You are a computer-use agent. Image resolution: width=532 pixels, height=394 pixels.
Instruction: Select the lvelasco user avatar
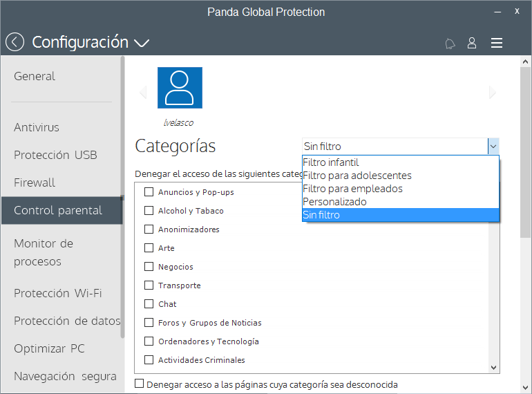click(180, 88)
